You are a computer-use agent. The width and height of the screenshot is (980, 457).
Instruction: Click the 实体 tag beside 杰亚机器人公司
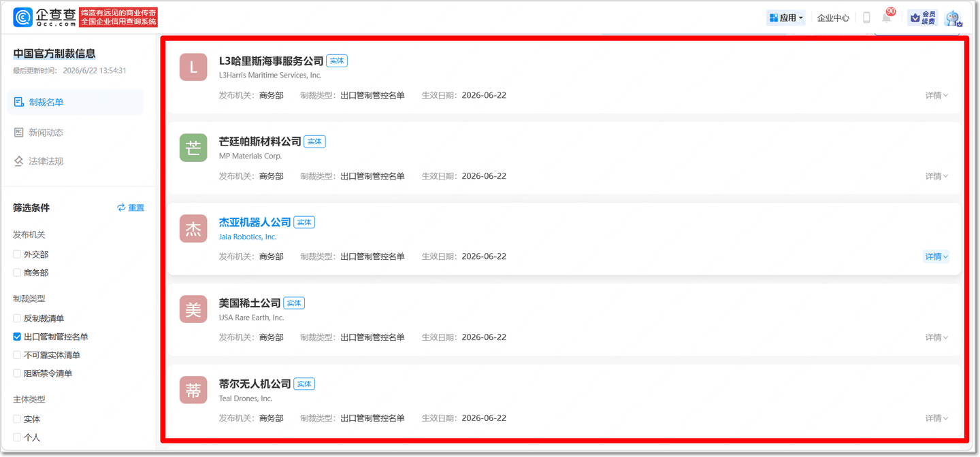pyautogui.click(x=304, y=222)
